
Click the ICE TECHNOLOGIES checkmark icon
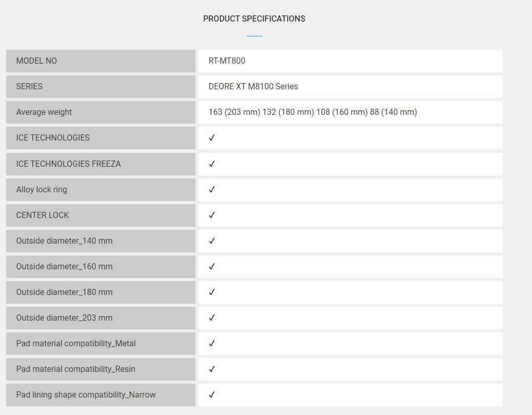pos(211,138)
